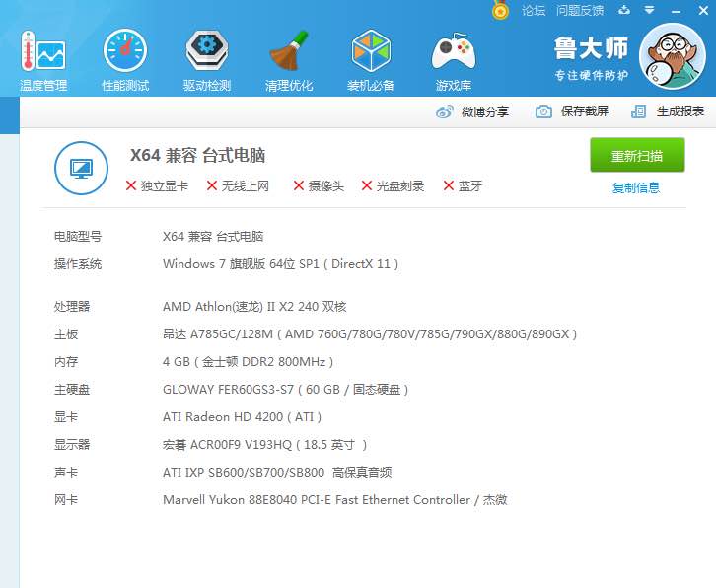Open 驱动检测 driver detection
Image resolution: width=716 pixels, height=588 pixels.
[207, 61]
